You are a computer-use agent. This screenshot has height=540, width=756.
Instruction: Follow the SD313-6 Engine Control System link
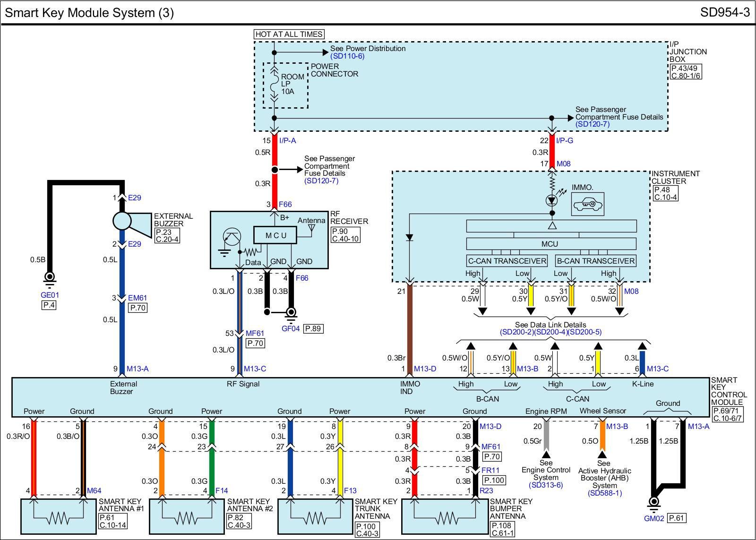546,485
